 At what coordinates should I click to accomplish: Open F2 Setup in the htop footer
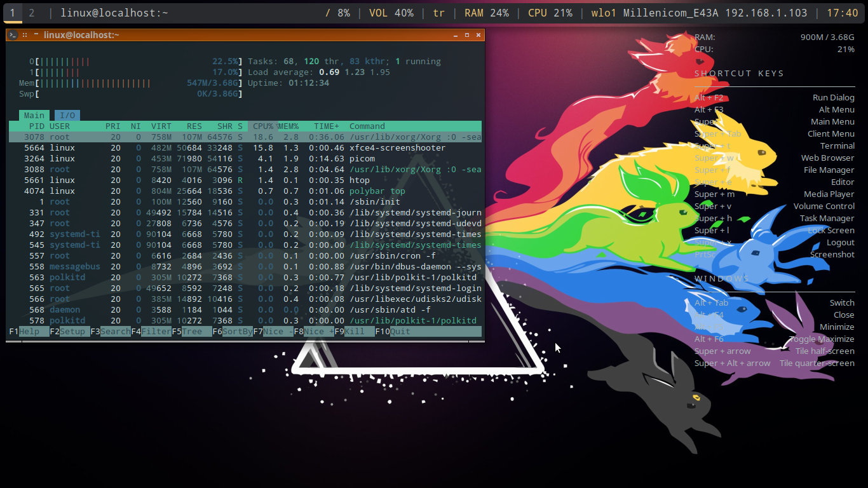[x=70, y=332]
